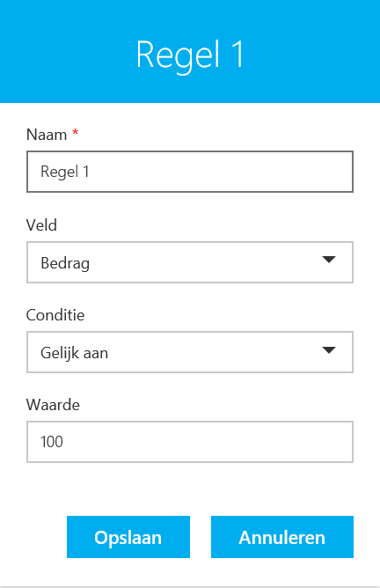Click the Waarde field label
The width and height of the screenshot is (380, 588).
pyautogui.click(x=53, y=405)
